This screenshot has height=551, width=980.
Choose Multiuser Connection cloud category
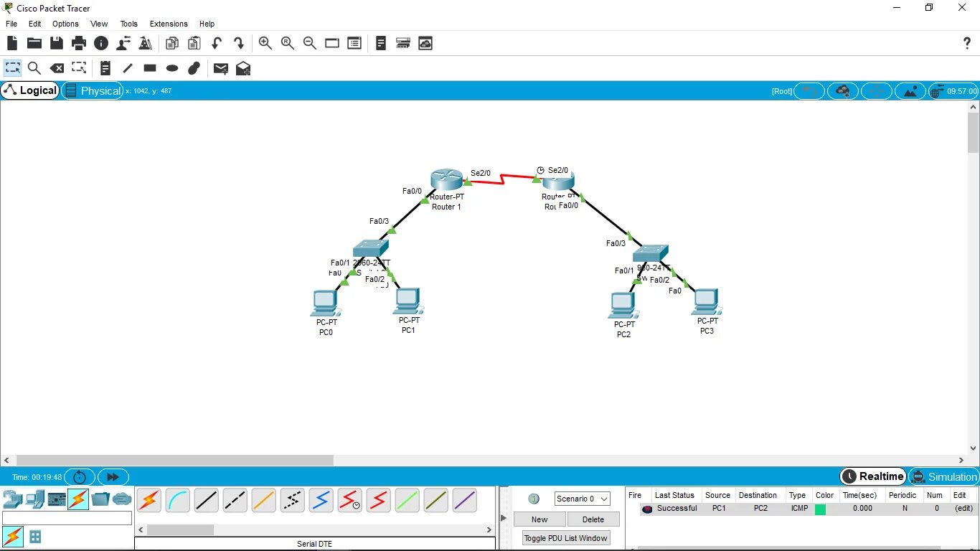(x=122, y=499)
